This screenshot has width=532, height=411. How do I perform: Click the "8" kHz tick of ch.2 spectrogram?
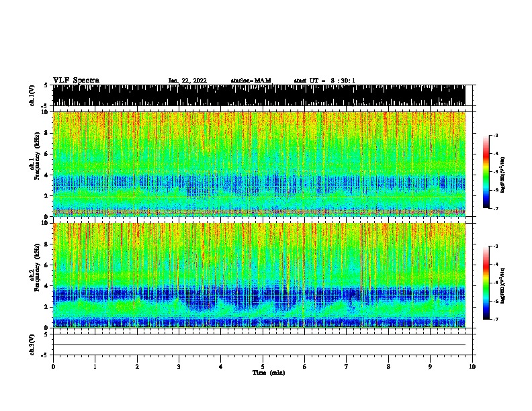tap(47, 244)
